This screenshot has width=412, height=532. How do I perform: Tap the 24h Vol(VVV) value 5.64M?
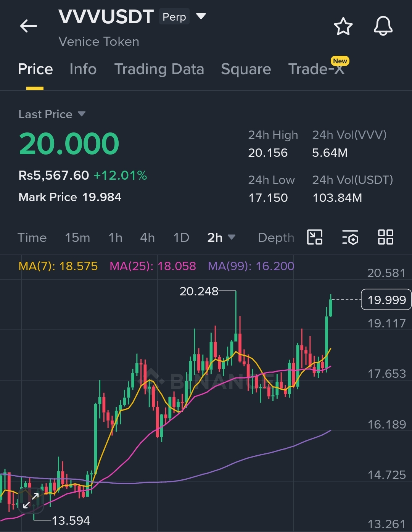330,153
